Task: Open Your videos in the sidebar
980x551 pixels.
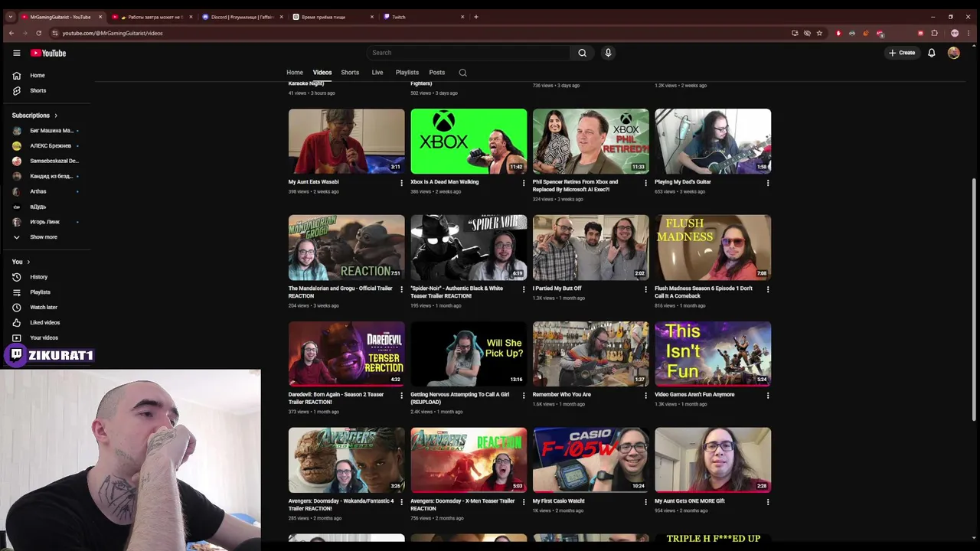Action: tap(45, 337)
